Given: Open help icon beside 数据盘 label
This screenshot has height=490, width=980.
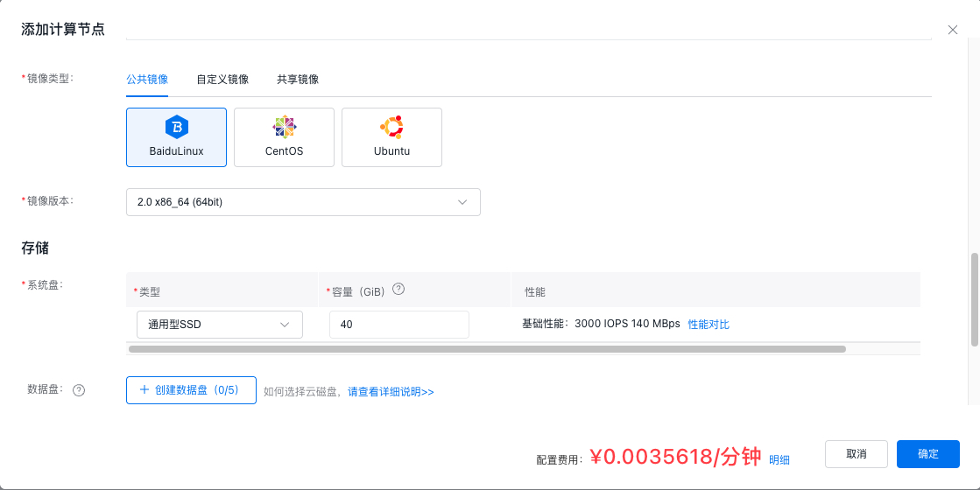Looking at the screenshot, I should click(79, 391).
